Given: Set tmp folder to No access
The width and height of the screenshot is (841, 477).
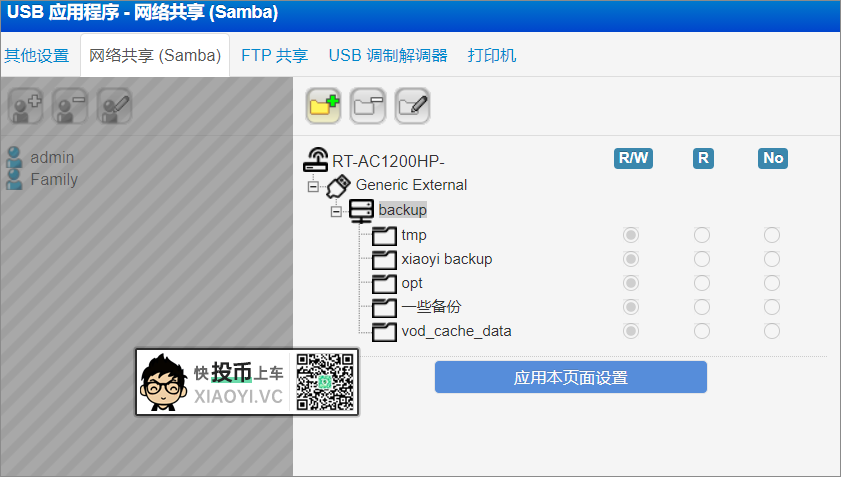Looking at the screenshot, I should pyautogui.click(x=772, y=235).
